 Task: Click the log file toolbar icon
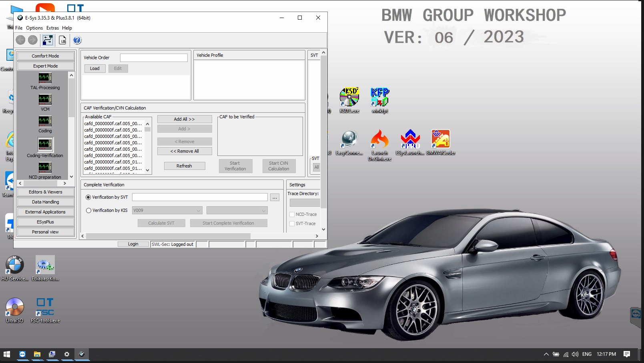[x=63, y=40]
